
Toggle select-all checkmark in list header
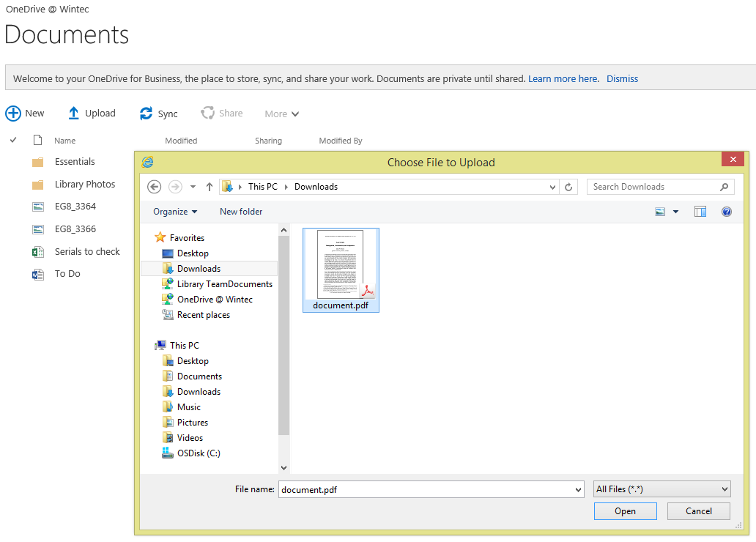(x=13, y=140)
